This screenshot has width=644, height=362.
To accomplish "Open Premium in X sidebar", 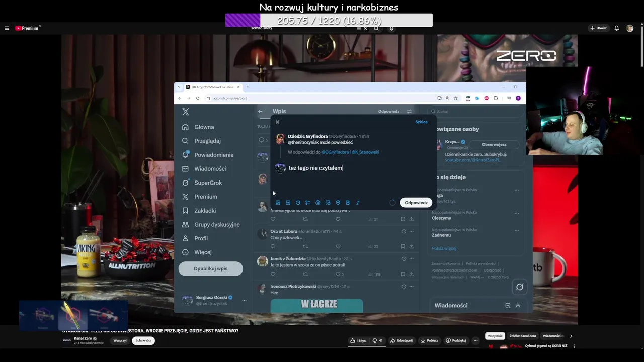I will pos(199,197).
